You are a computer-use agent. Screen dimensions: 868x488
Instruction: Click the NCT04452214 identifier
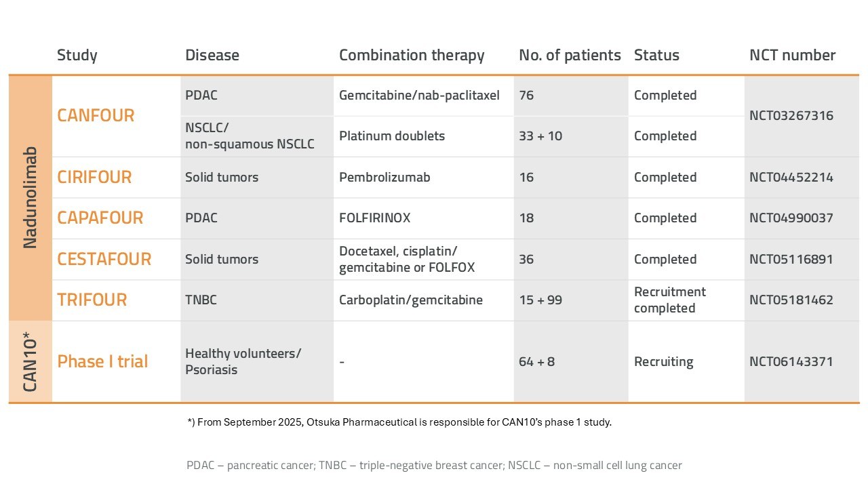pyautogui.click(x=791, y=177)
